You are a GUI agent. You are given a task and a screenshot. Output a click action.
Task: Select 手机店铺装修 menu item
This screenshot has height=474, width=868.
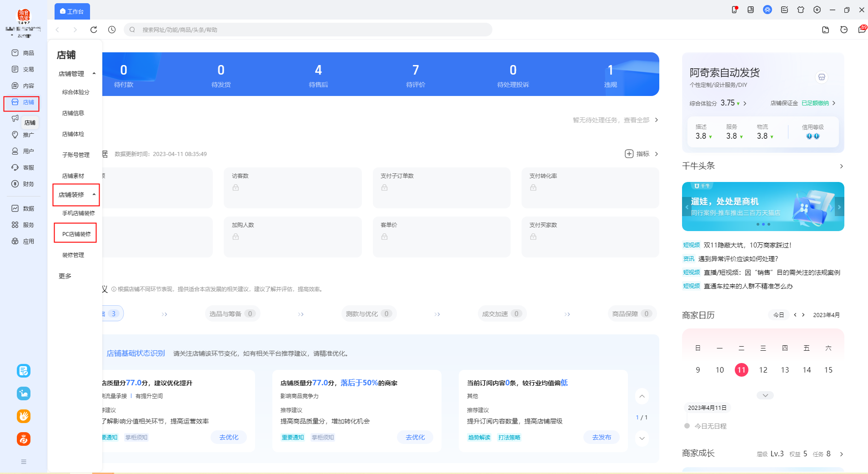78,213
